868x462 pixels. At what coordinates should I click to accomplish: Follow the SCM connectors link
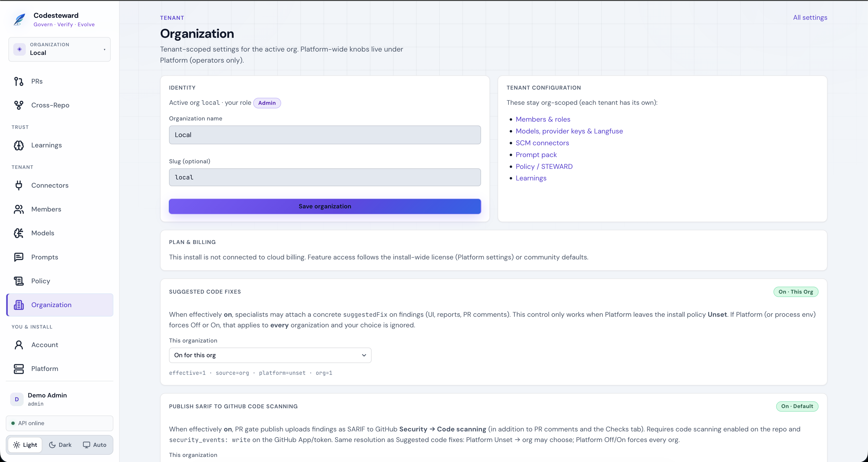coord(542,143)
